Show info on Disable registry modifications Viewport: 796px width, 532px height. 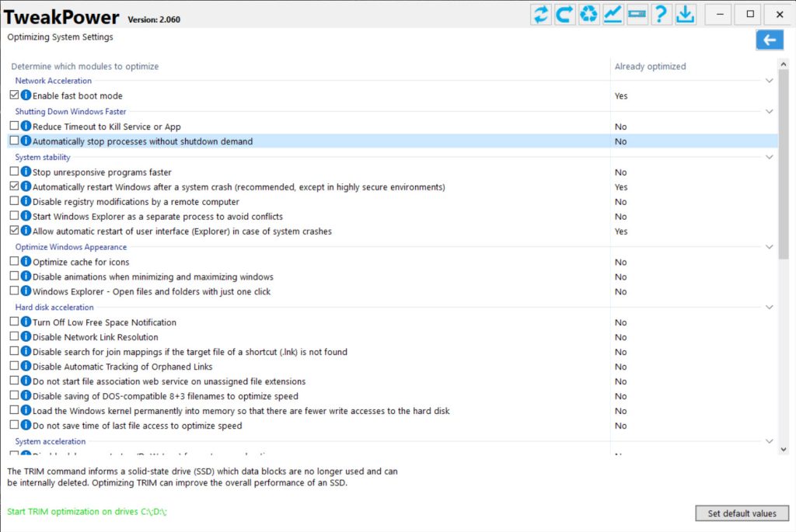26,201
